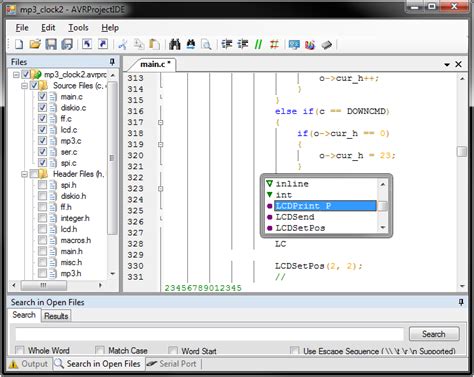
Task: Click the file tree scroll-down arrow
Action: pos(113,274)
